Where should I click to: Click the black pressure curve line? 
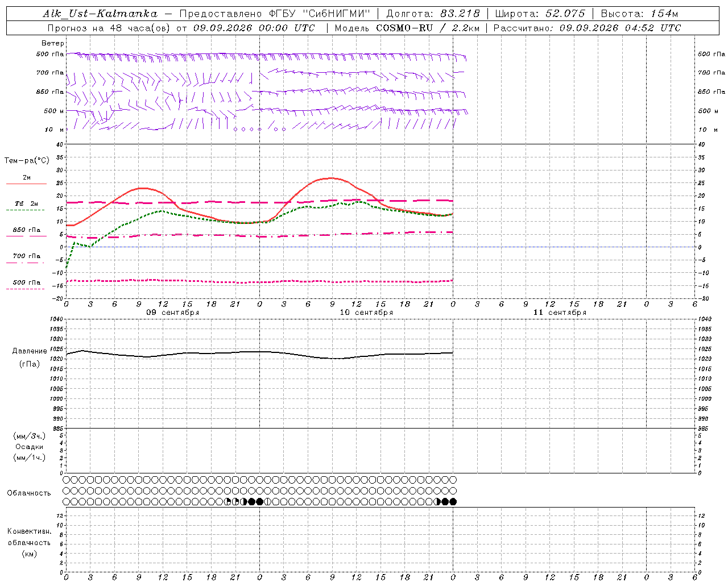point(259,354)
